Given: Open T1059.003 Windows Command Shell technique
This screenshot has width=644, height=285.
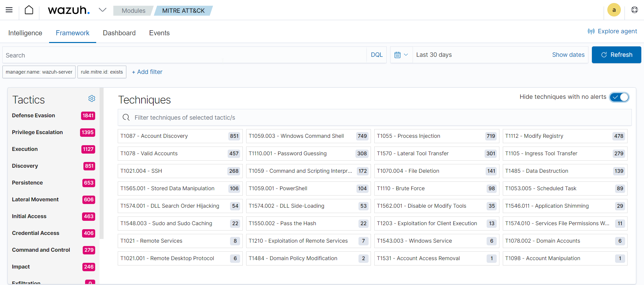Looking at the screenshot, I should point(308,136).
